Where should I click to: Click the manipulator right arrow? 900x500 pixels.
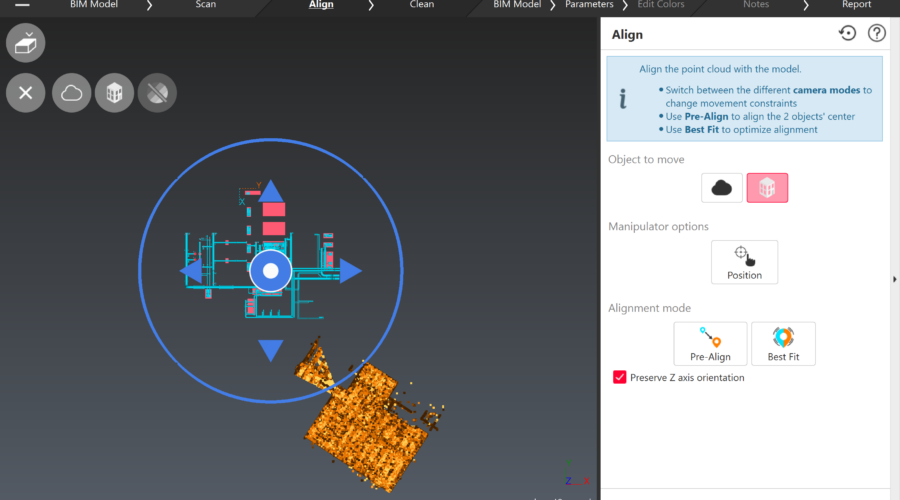pyautogui.click(x=350, y=271)
